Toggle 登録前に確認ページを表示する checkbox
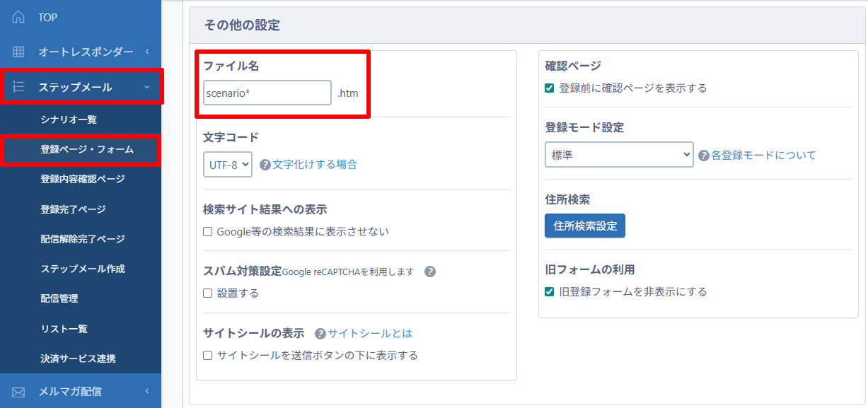The width and height of the screenshot is (868, 408). pyautogui.click(x=550, y=88)
